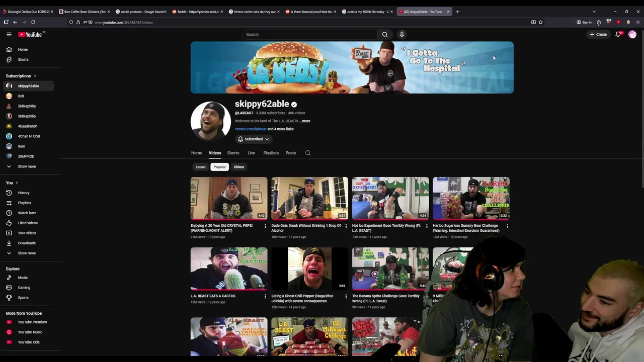Click the YouTube search input field
This screenshot has height=362, width=644.
point(309,34)
